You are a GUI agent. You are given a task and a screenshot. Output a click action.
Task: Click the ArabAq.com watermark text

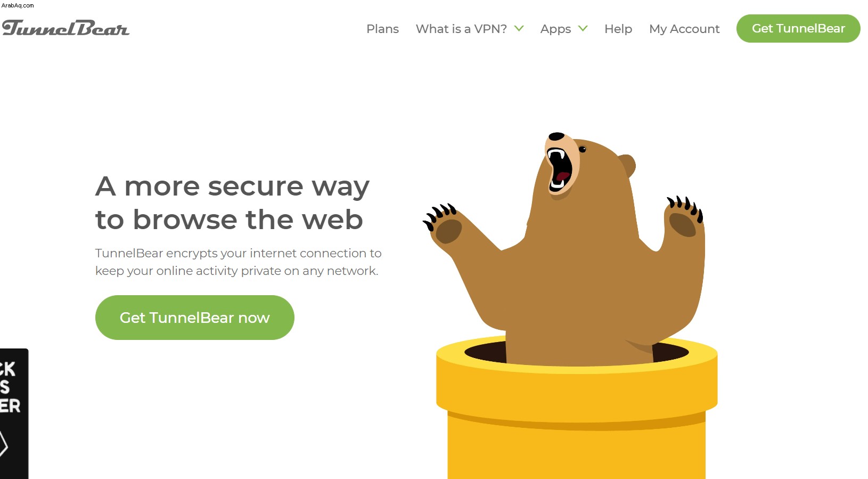click(x=18, y=5)
